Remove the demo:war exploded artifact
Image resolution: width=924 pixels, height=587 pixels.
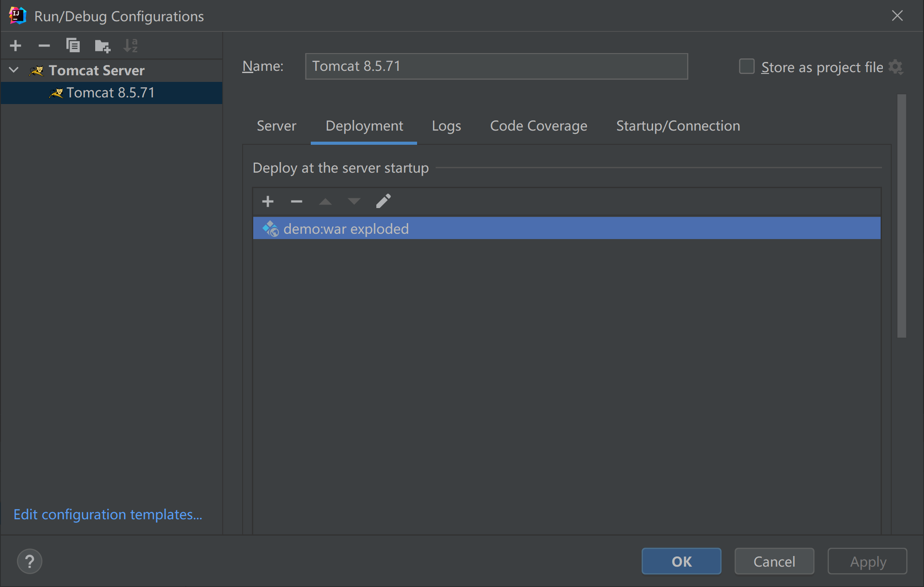click(296, 201)
